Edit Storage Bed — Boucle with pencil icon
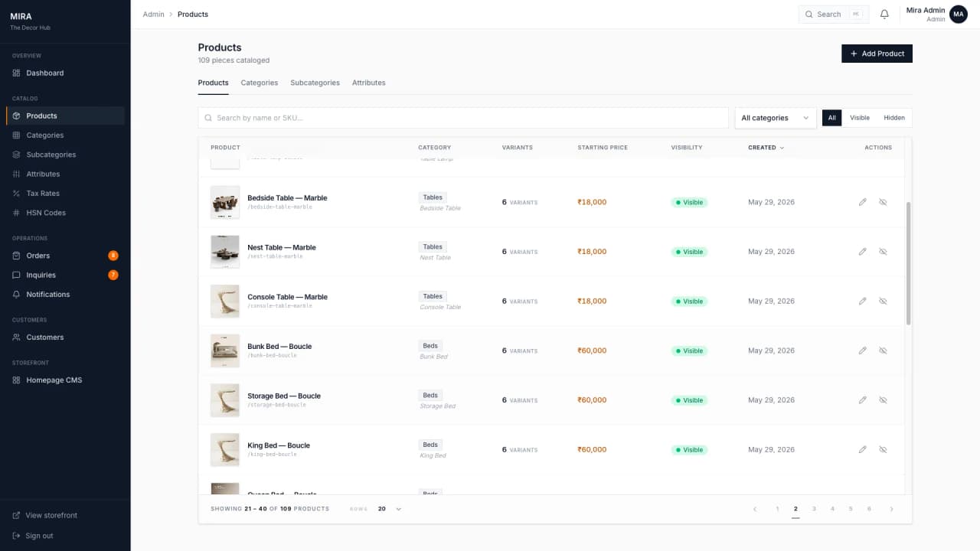The height and width of the screenshot is (551, 980). [863, 400]
